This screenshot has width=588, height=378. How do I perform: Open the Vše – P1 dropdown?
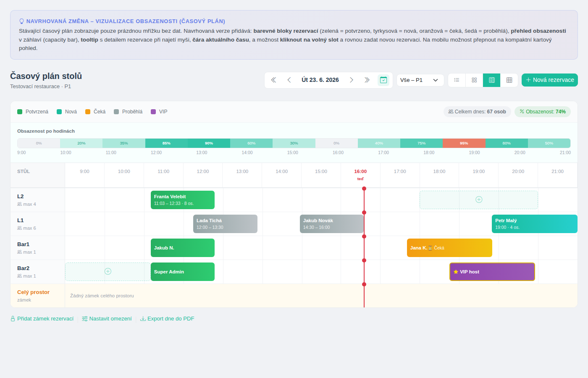(420, 80)
